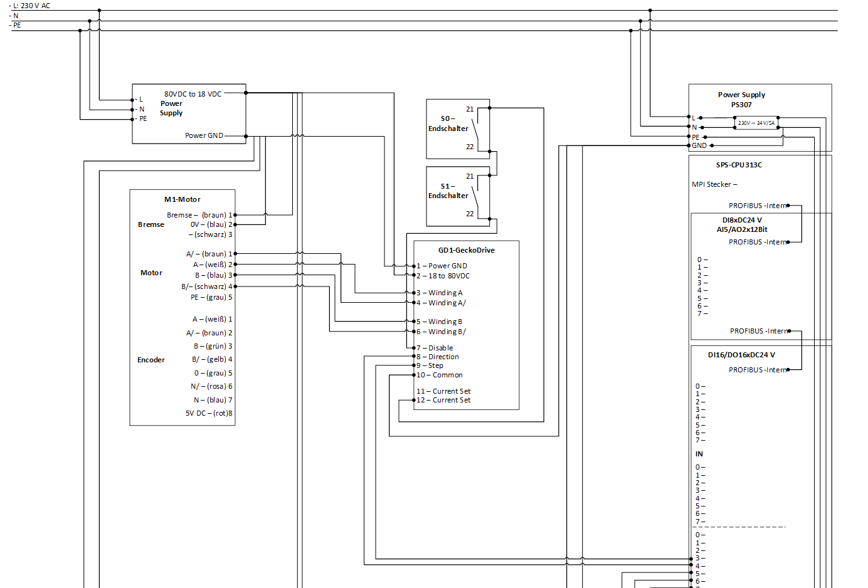Click the MPI Stecker label

(714, 184)
